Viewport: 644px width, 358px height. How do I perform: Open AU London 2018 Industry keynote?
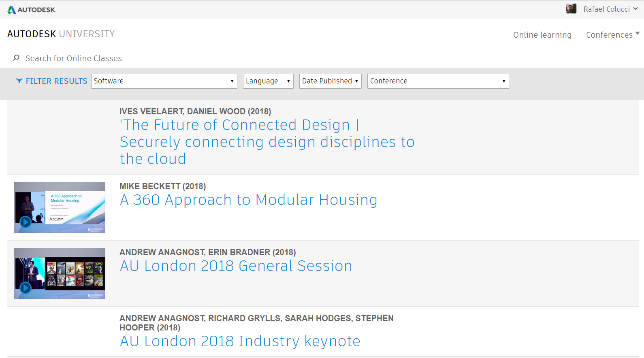pos(240,341)
